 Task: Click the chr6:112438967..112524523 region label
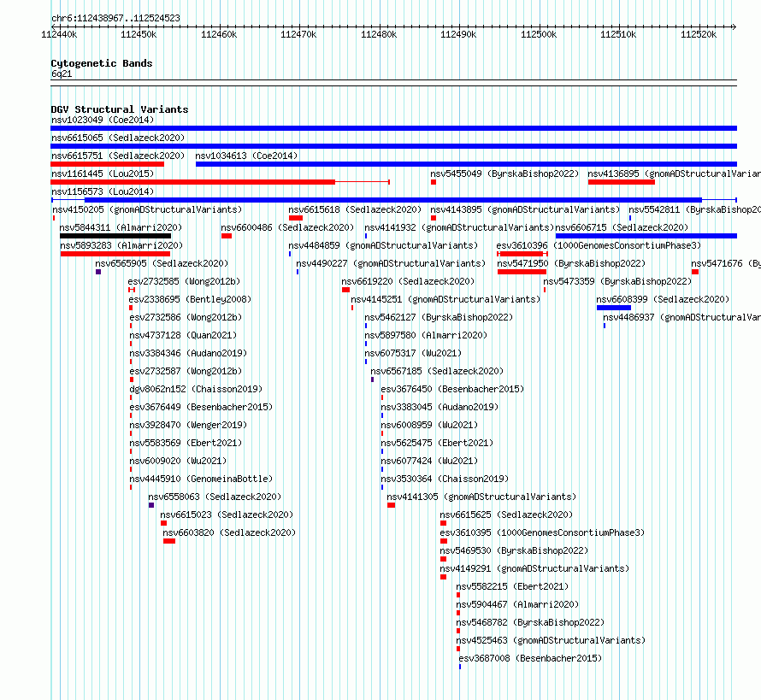click(115, 19)
